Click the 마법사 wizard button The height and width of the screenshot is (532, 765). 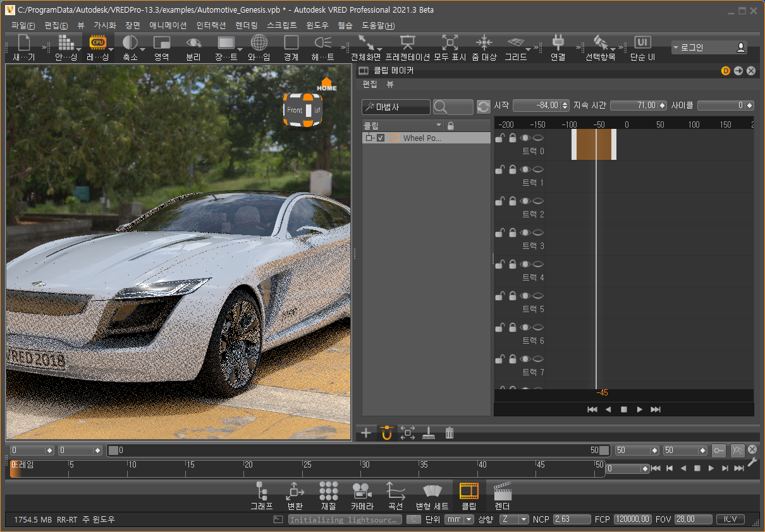[x=396, y=107]
